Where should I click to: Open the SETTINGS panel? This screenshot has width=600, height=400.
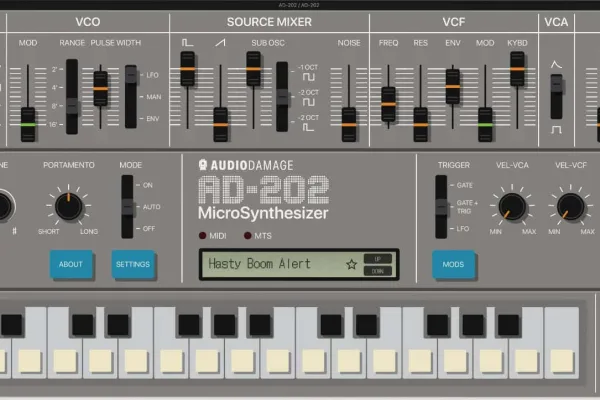click(133, 264)
